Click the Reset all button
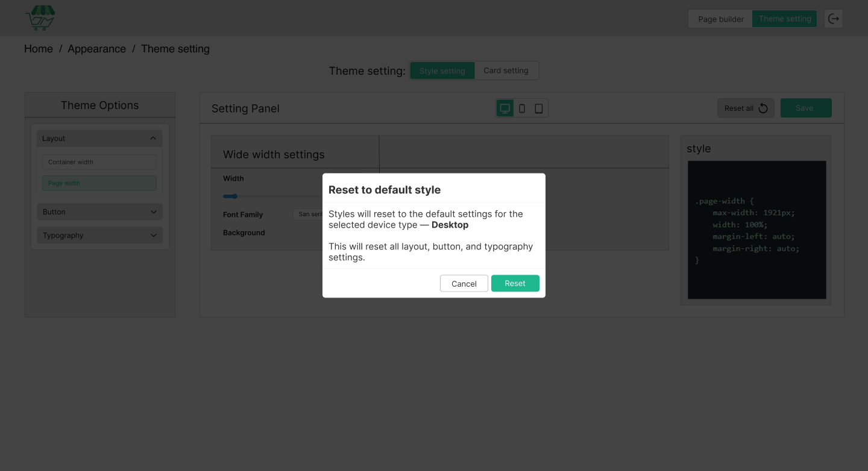The width and height of the screenshot is (868, 471). click(746, 108)
